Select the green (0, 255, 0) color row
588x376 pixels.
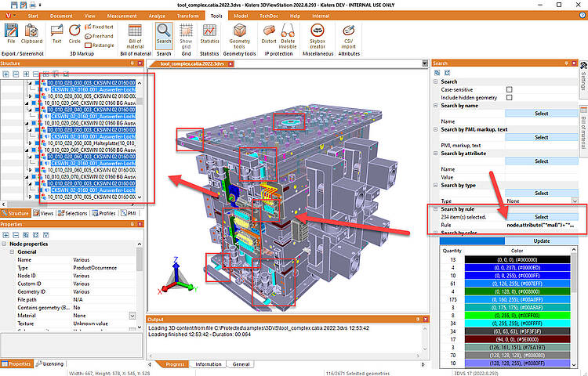click(517, 316)
